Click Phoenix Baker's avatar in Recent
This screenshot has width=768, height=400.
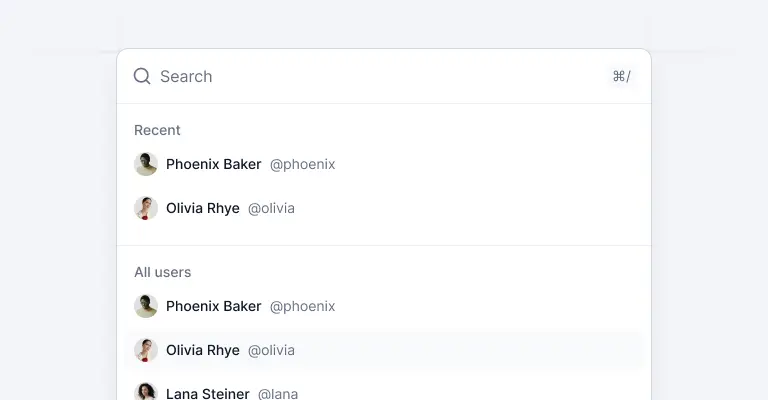tap(146, 164)
